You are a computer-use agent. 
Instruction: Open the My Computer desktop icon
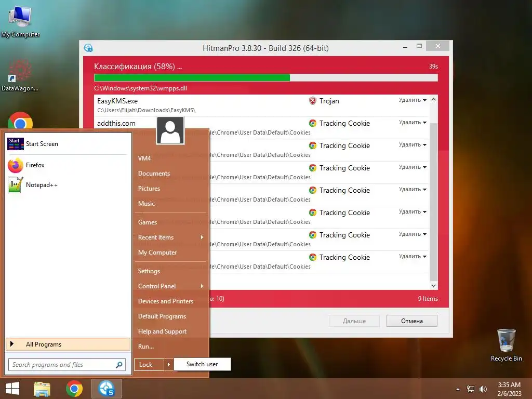point(20,20)
